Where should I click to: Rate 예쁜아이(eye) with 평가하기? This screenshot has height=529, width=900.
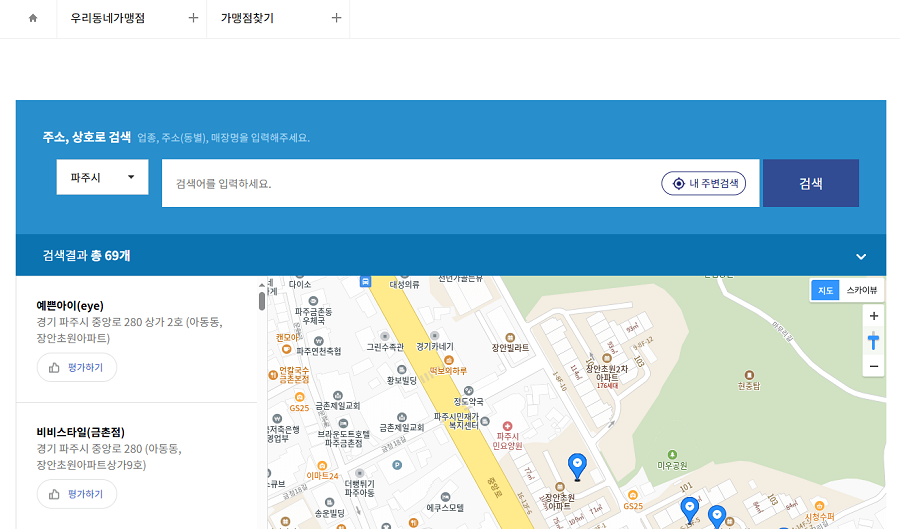[x=77, y=368]
